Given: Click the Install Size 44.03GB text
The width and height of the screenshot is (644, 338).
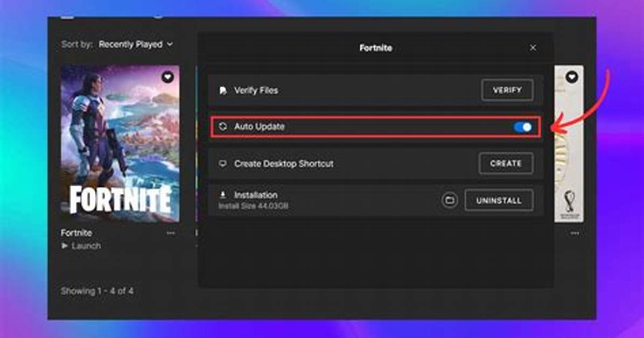Looking at the screenshot, I should pyautogui.click(x=254, y=206).
